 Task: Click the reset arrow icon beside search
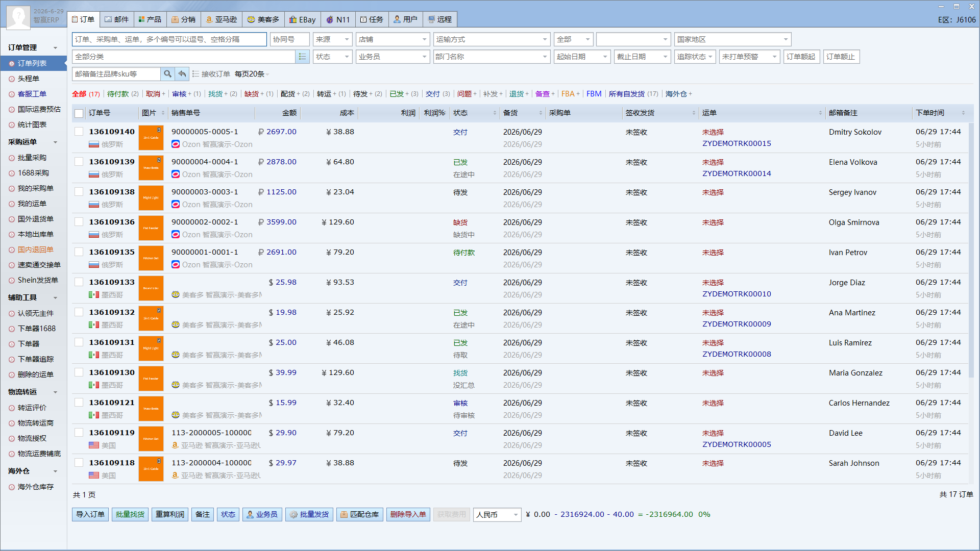click(182, 74)
